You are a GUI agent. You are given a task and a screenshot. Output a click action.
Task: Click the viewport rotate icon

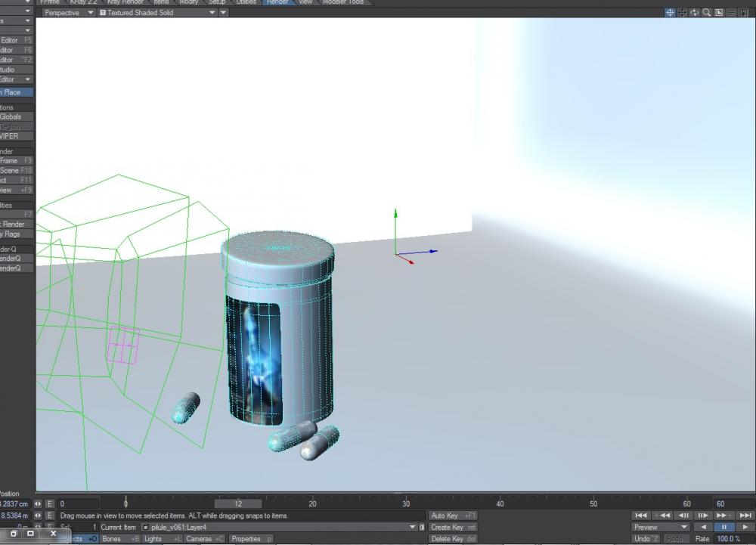pos(695,13)
